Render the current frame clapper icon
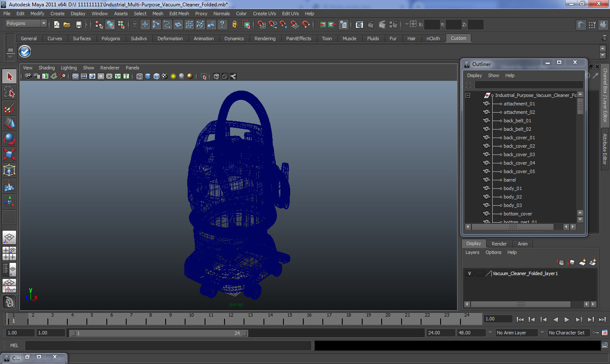 point(370,25)
